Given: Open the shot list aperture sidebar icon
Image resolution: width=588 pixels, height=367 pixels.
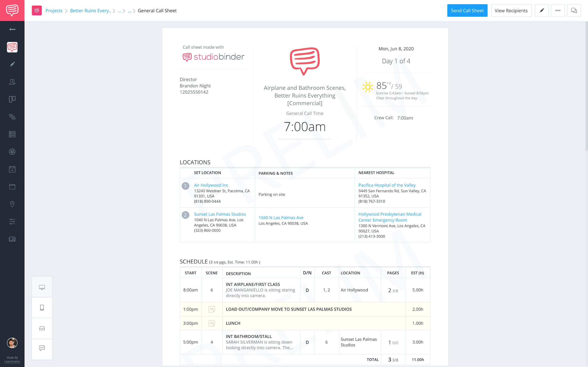Looking at the screenshot, I should tap(12, 152).
